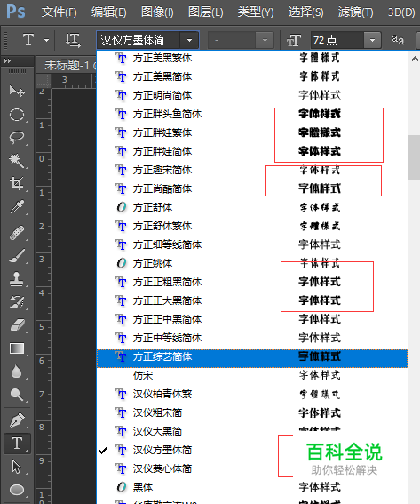Open the 编辑(E) menu
Viewport: 420px width, 504px height.
coord(109,12)
